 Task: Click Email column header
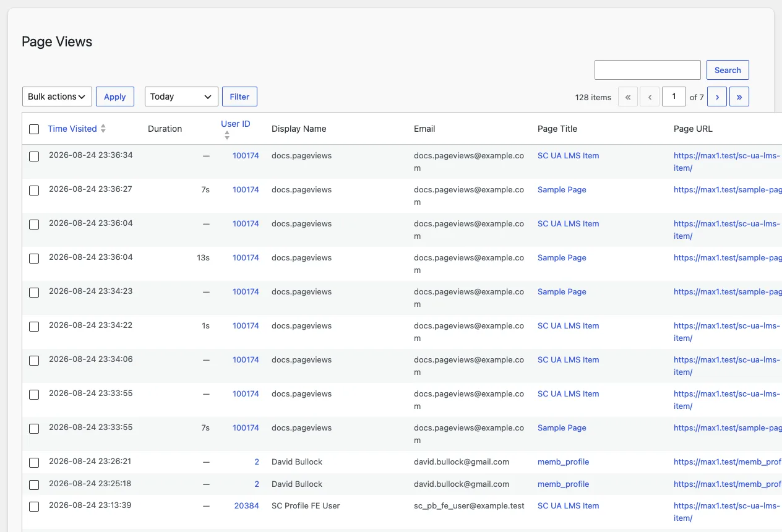(424, 129)
